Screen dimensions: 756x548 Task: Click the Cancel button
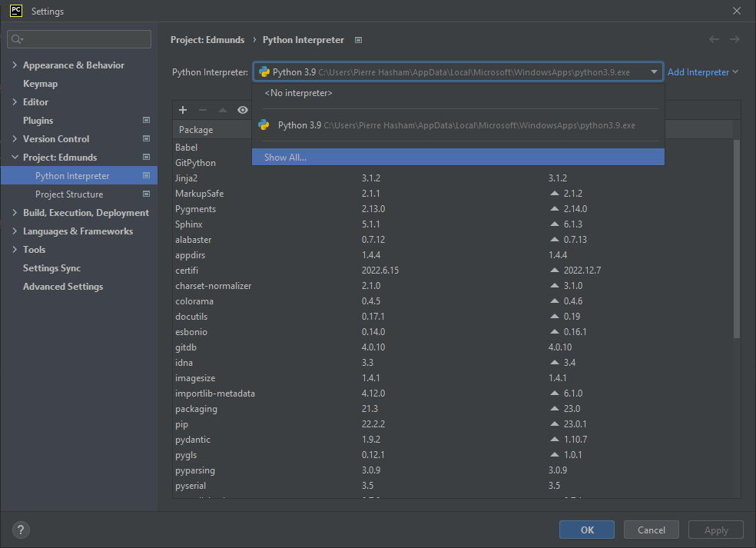tap(652, 530)
